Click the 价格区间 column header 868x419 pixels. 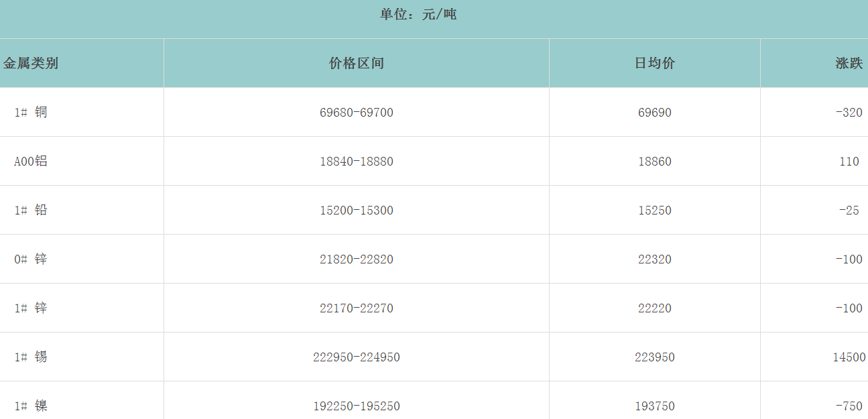tap(356, 64)
